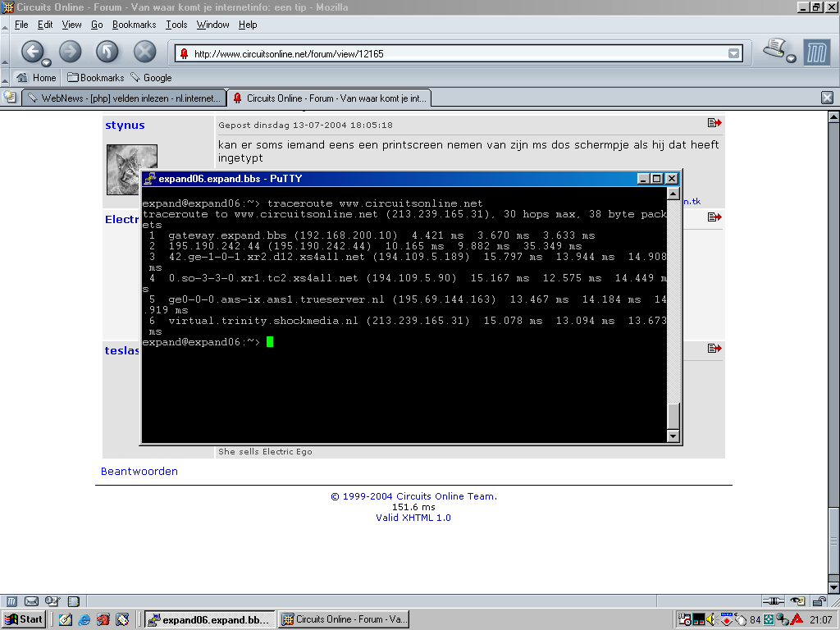This screenshot has width=840, height=630.
Task: Open Mail icon in Mozilla status bar
Action: coord(31,601)
